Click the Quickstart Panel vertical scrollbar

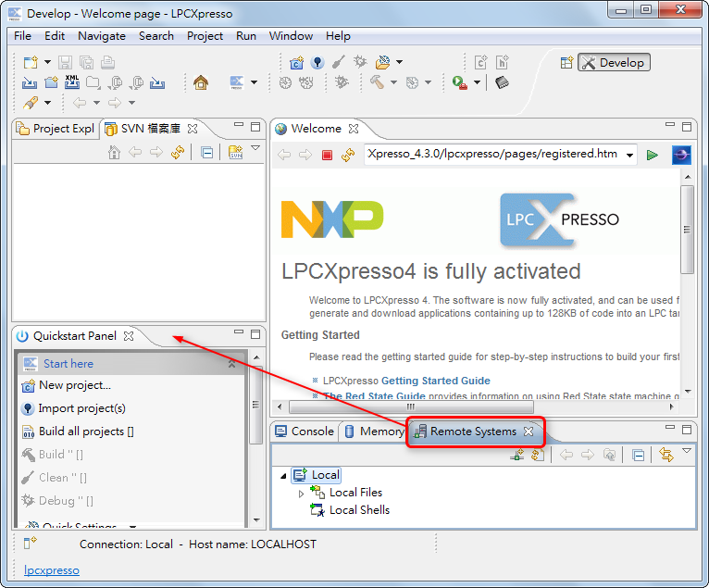tap(256, 405)
